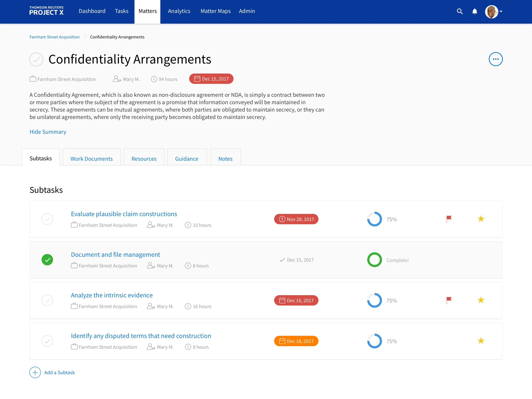This screenshot has width=532, height=399.
Task: Uncheck the Document and file management subtask
Action: click(47, 260)
